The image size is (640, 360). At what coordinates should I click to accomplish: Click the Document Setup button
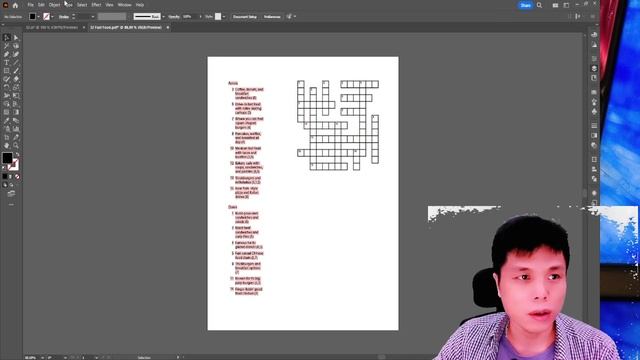(245, 17)
